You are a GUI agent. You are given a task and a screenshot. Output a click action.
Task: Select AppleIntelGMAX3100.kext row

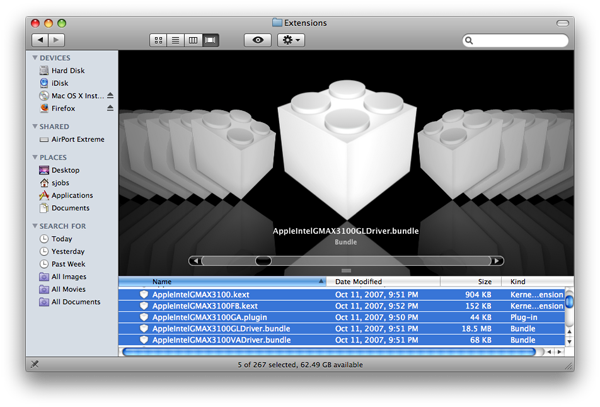tap(342, 295)
